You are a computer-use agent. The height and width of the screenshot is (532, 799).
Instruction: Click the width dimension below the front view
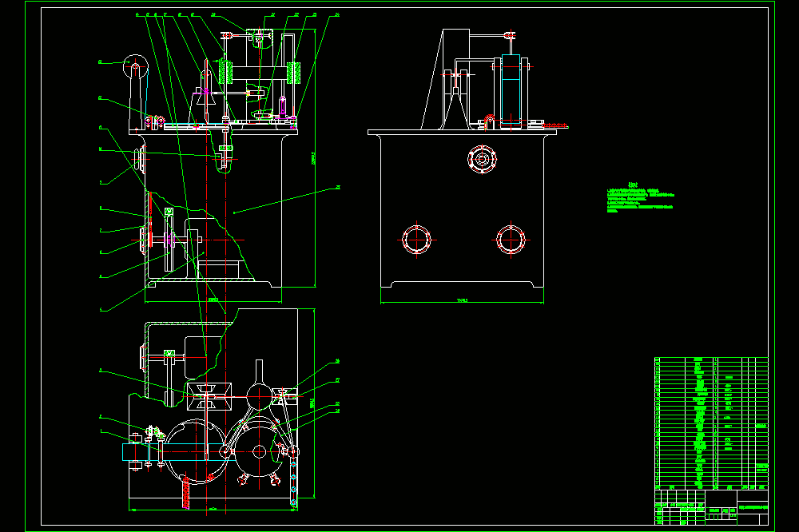point(213,300)
